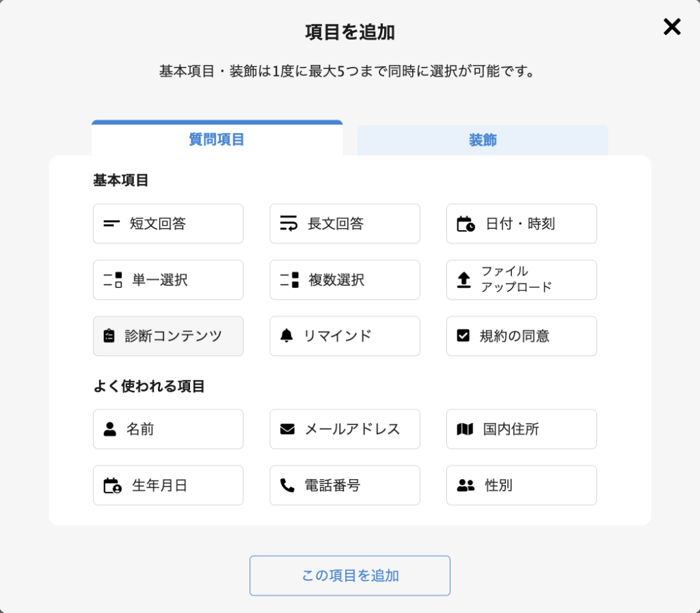Click the single choice (単一選択) icon
This screenshot has width=700, height=613.
click(113, 280)
